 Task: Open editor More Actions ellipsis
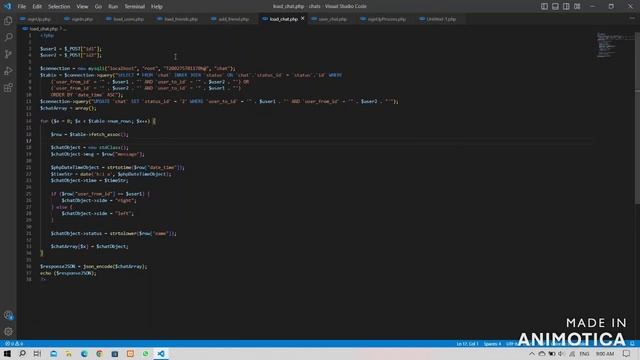pos(632,19)
